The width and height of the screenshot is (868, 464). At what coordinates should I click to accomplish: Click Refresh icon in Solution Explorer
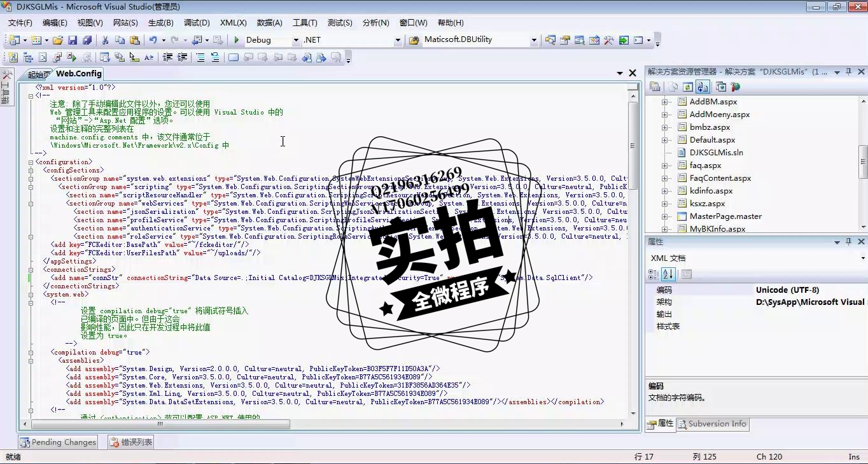(687, 87)
